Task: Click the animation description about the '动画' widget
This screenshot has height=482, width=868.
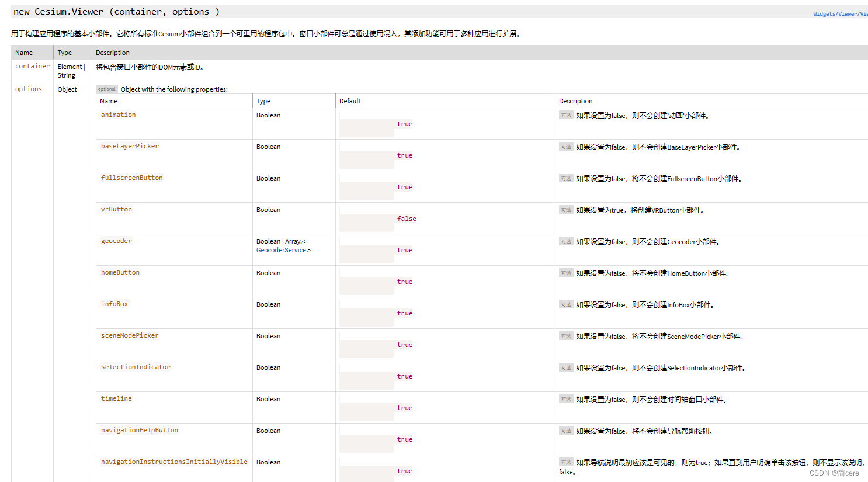Action: pyautogui.click(x=643, y=116)
